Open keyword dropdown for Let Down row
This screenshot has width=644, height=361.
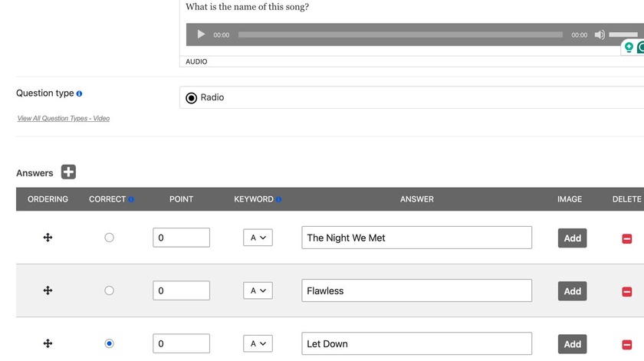(258, 343)
